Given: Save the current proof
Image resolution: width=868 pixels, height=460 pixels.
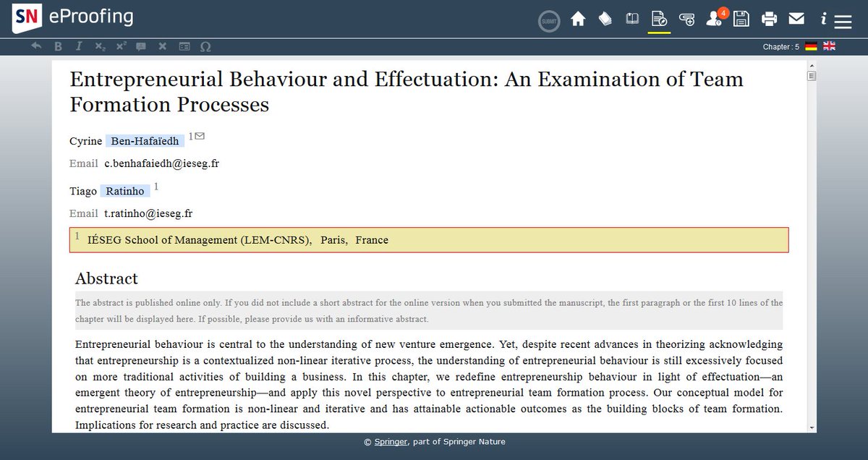Looking at the screenshot, I should [x=741, y=19].
